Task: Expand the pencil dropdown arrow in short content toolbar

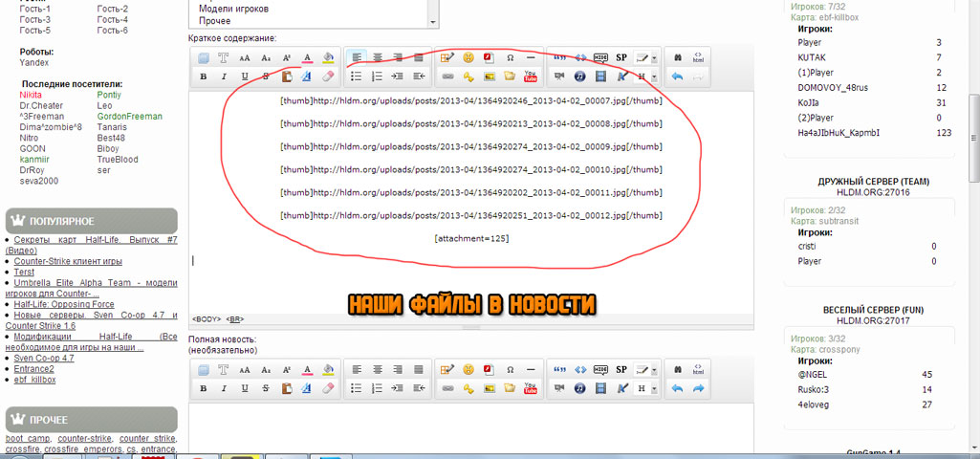Action: (654, 57)
